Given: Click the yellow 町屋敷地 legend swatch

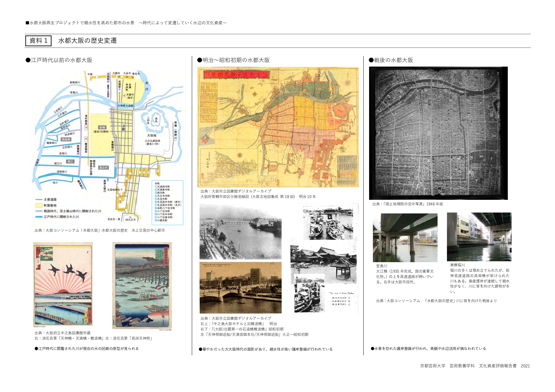Looking at the screenshot, I should click(x=39, y=205).
